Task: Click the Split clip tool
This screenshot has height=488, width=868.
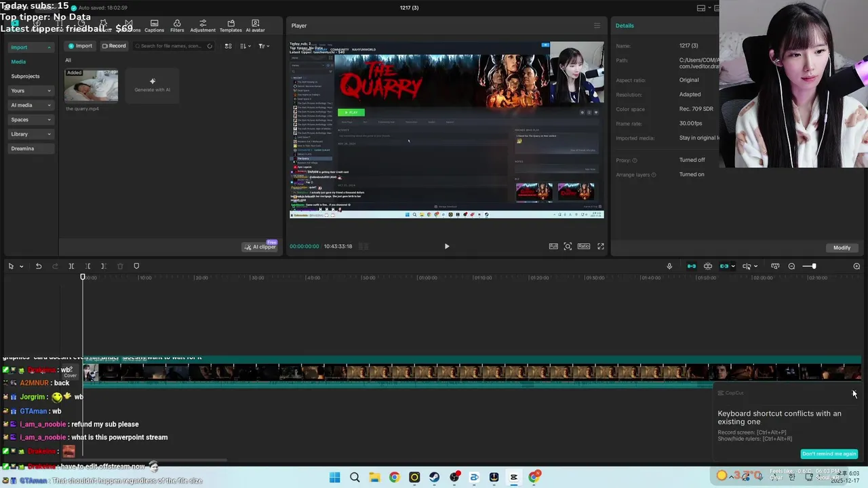Action: 71,266
